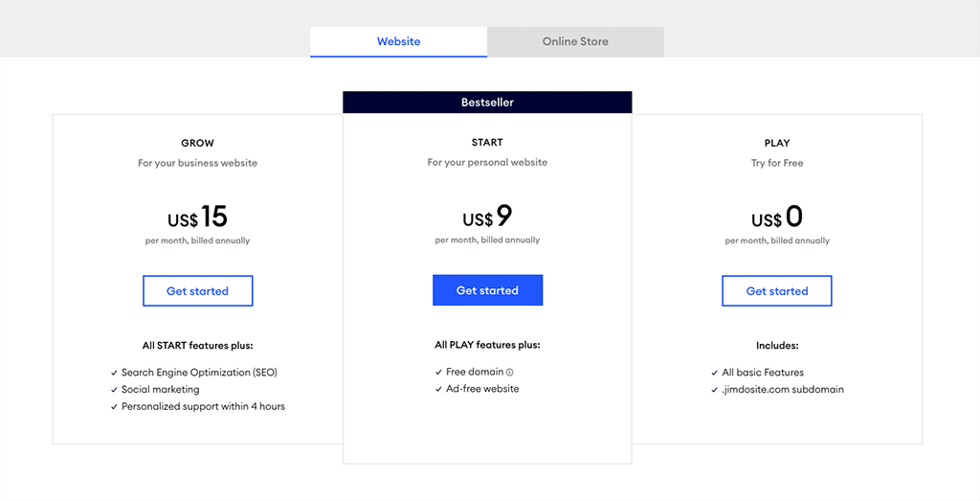
Task: Click 'Social marketing' feature
Action: point(161,389)
